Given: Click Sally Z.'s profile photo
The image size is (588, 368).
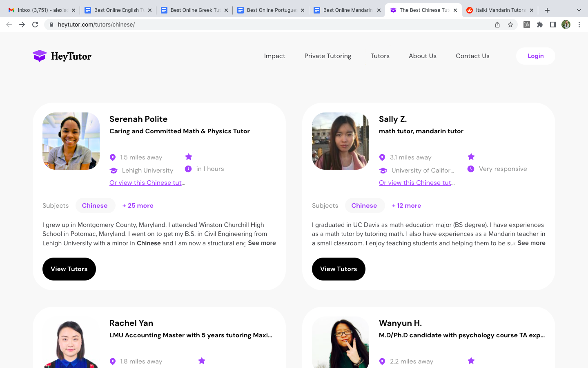Looking at the screenshot, I should (340, 141).
